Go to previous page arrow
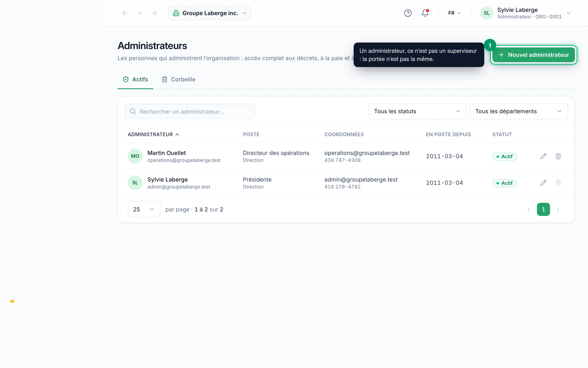The height and width of the screenshot is (368, 588). [x=529, y=209]
